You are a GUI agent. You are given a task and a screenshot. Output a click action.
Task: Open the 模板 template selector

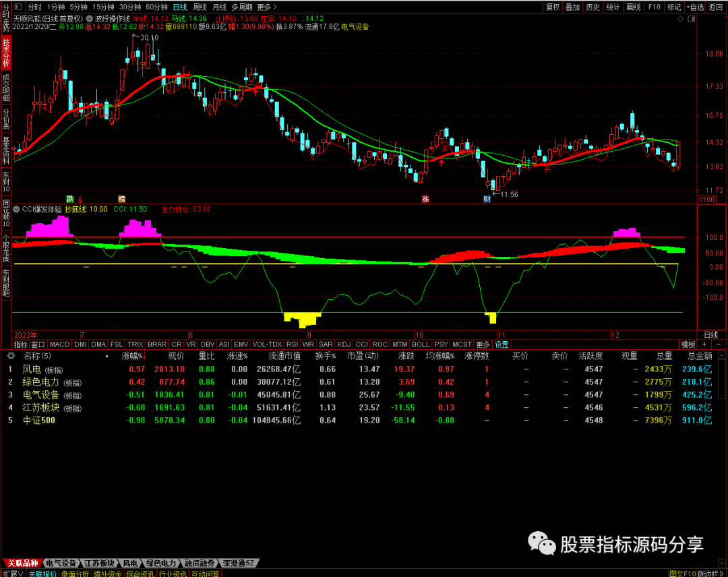pos(688,344)
